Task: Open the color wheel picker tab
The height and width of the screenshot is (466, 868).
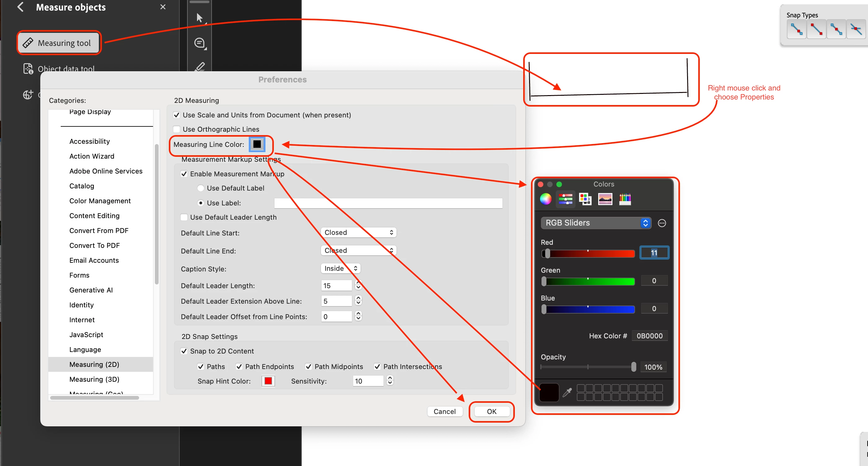Action: (x=546, y=199)
